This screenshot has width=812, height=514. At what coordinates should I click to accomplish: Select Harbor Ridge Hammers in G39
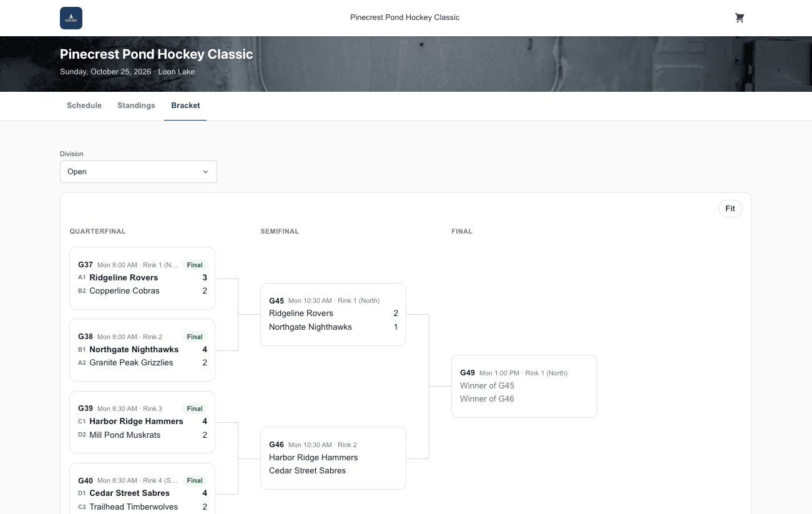coord(136,421)
